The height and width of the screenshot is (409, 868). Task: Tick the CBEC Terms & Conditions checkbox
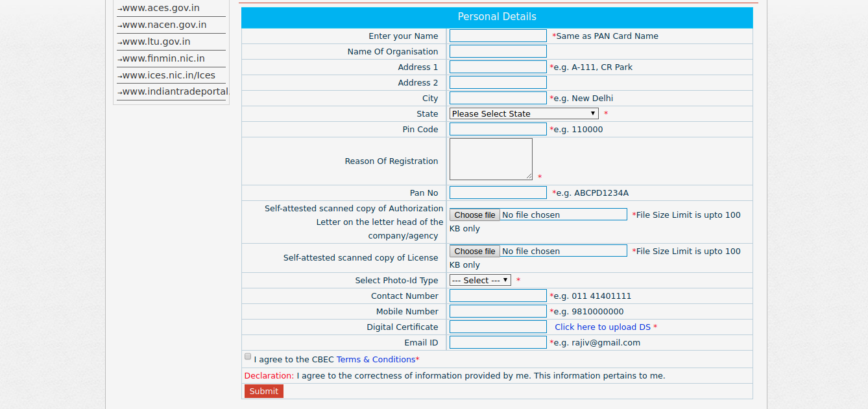(248, 356)
